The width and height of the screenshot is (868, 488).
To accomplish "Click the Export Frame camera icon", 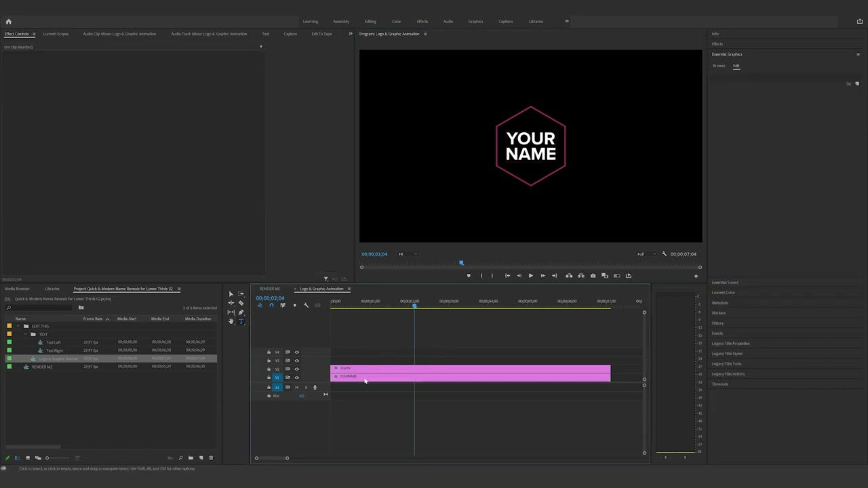I will click(x=593, y=275).
